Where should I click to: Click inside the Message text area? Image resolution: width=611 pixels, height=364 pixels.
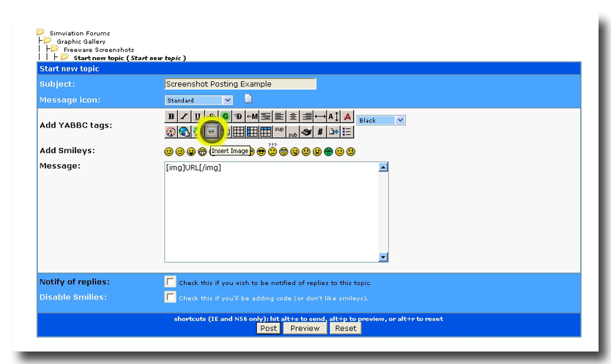271,212
